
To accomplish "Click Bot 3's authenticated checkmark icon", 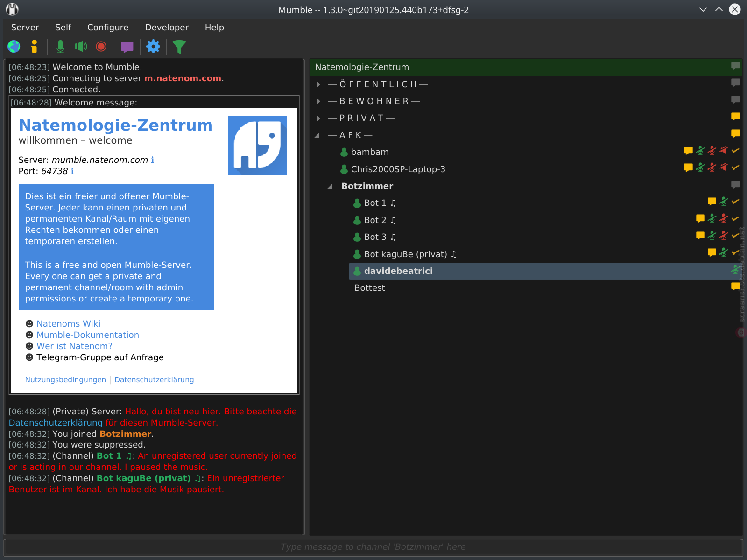I will 735,235.
